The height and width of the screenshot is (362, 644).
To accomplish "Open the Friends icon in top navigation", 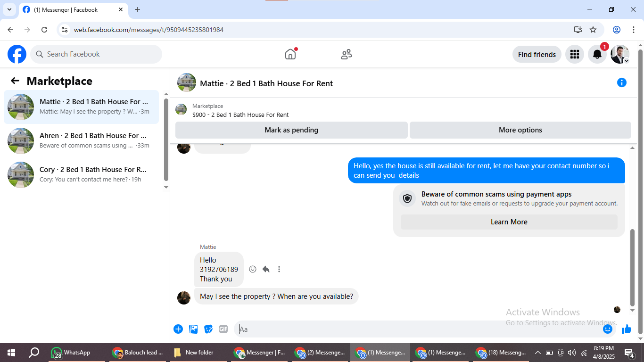I will pos(347,54).
